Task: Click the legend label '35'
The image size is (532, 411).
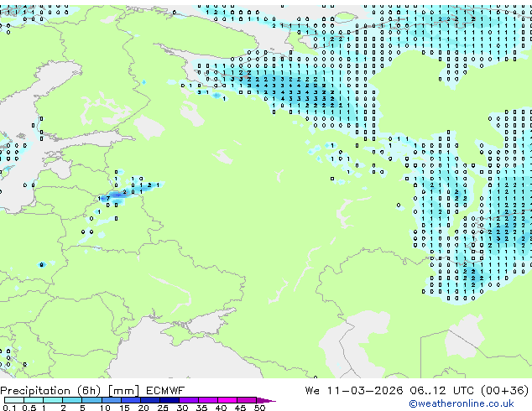Action: [201, 408]
